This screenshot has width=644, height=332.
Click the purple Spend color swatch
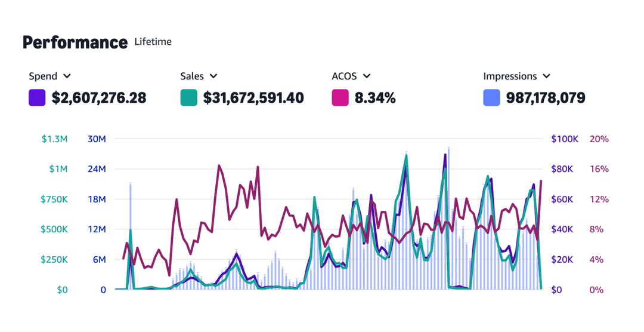37,98
